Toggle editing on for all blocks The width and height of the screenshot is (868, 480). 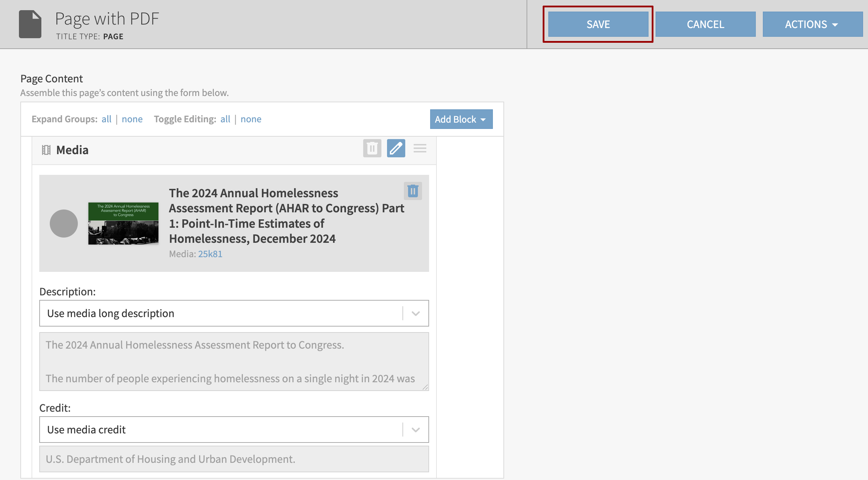225,119
